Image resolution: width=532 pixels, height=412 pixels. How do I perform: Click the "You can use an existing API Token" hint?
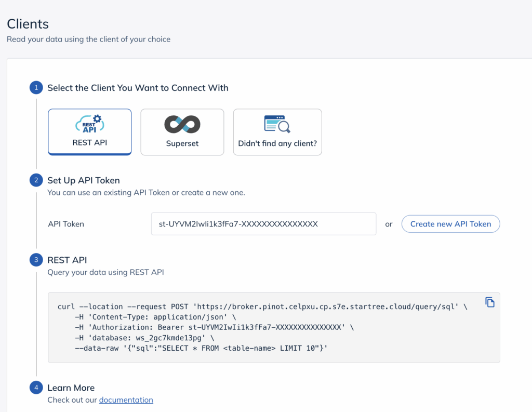146,193
